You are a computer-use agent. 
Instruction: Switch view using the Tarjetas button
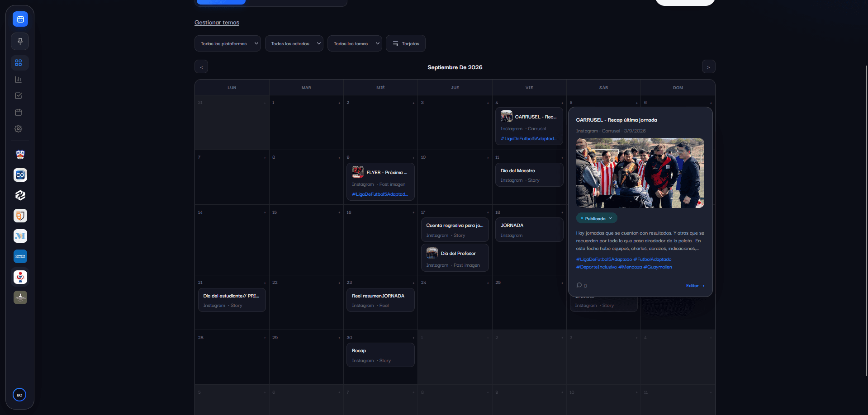pos(406,43)
